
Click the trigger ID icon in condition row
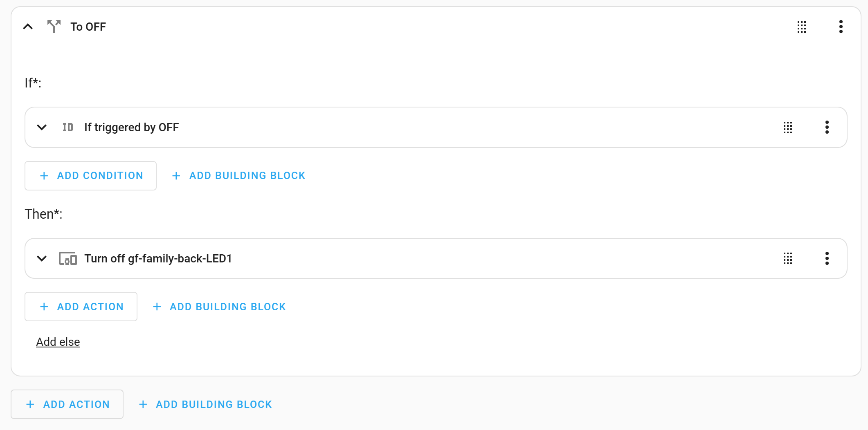(68, 128)
